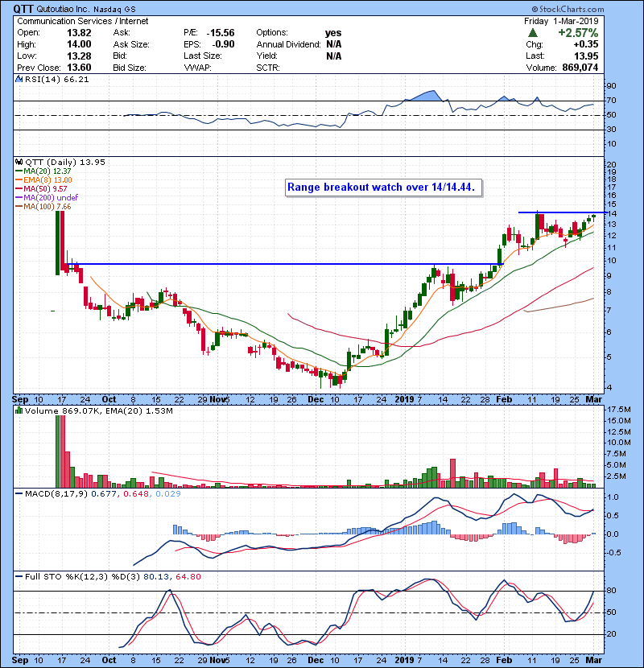Click the Dec label on price chart axis
This screenshot has height=668, width=644.
click(x=316, y=399)
